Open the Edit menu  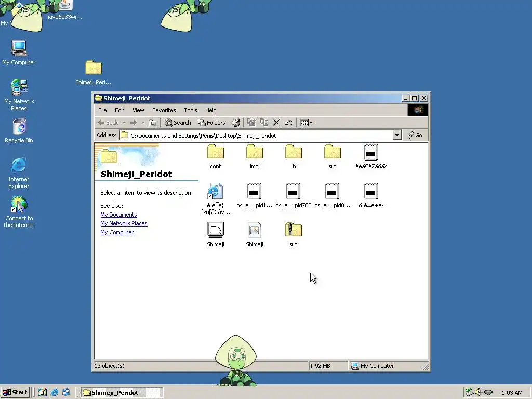coord(119,110)
